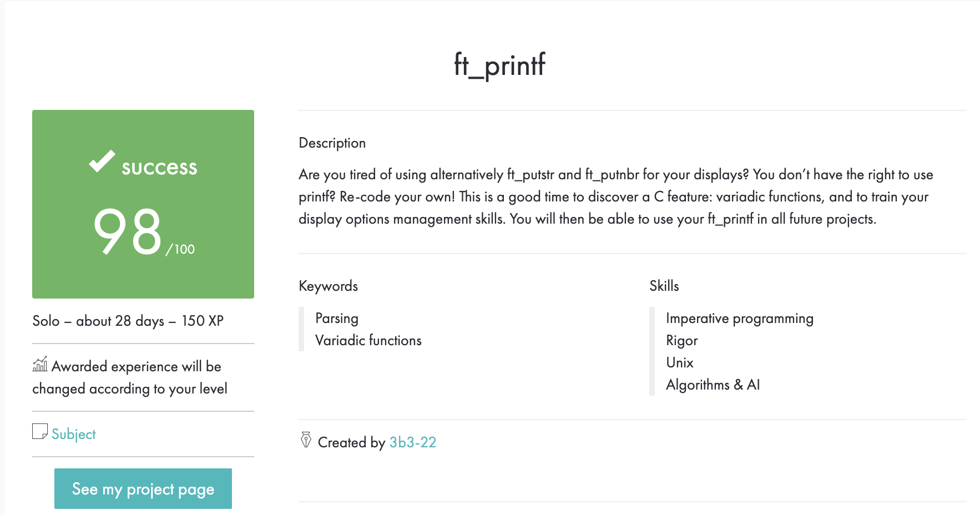Open creator profile 3b3-22
Viewport: 980px width, 515px height.
(x=412, y=442)
